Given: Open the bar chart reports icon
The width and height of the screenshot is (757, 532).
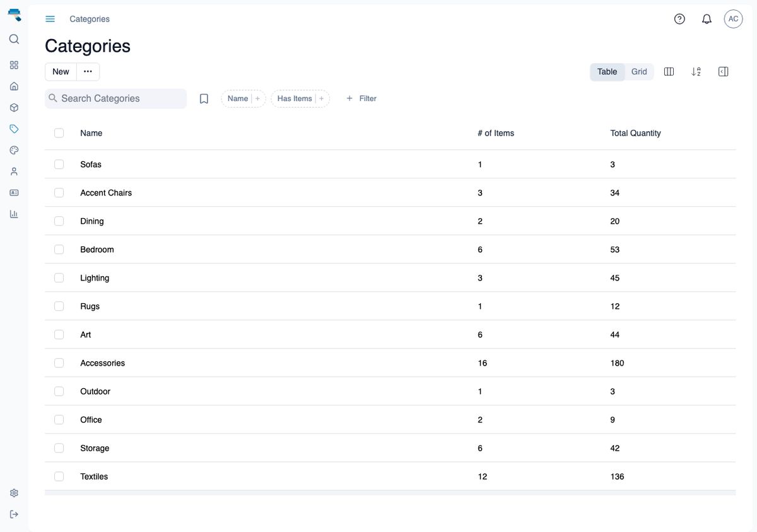Looking at the screenshot, I should click(14, 214).
